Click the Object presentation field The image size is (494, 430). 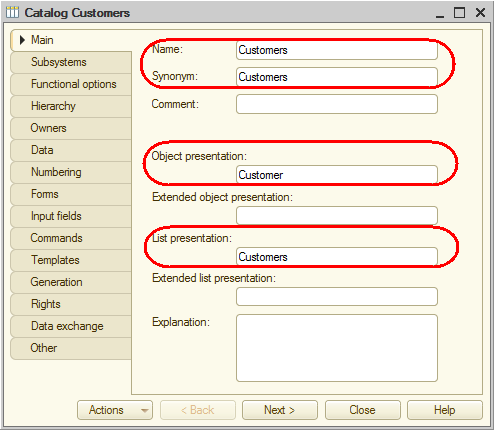coord(337,175)
